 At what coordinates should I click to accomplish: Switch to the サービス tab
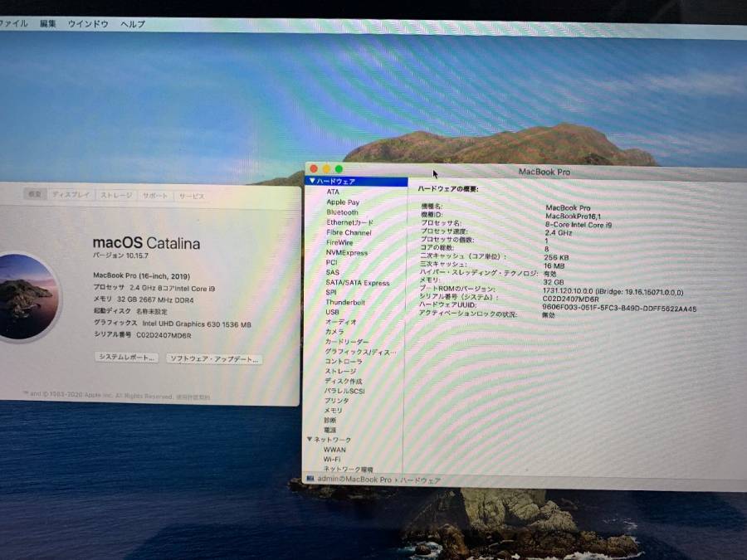point(192,196)
